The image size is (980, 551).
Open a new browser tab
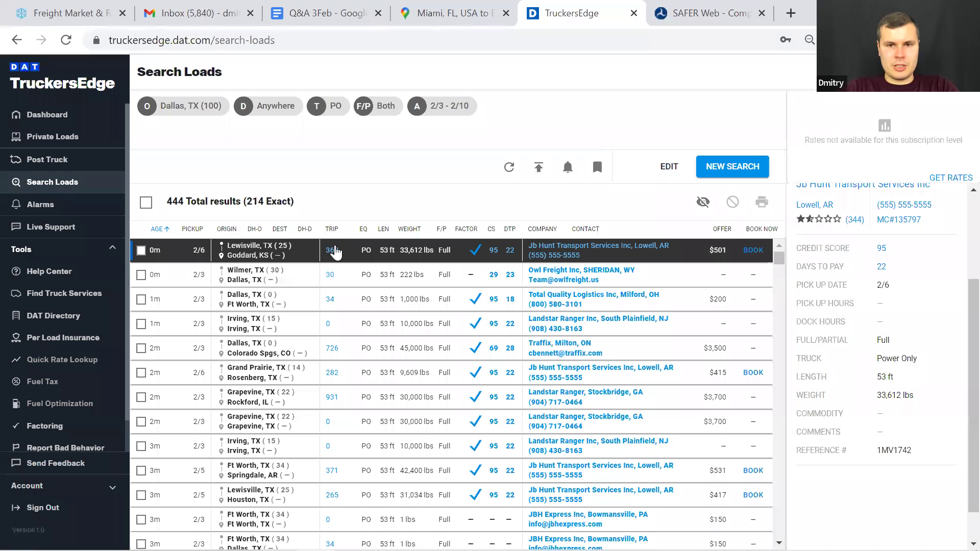coord(791,13)
